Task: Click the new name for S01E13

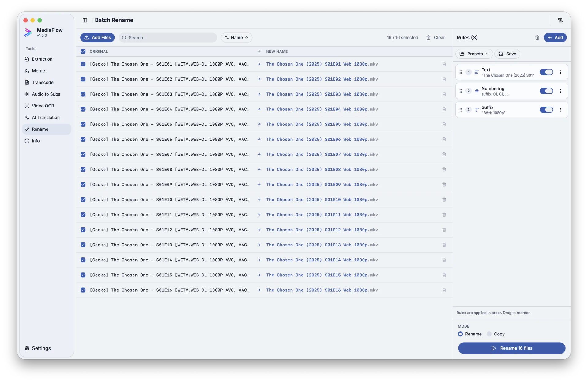Action: pyautogui.click(x=322, y=245)
